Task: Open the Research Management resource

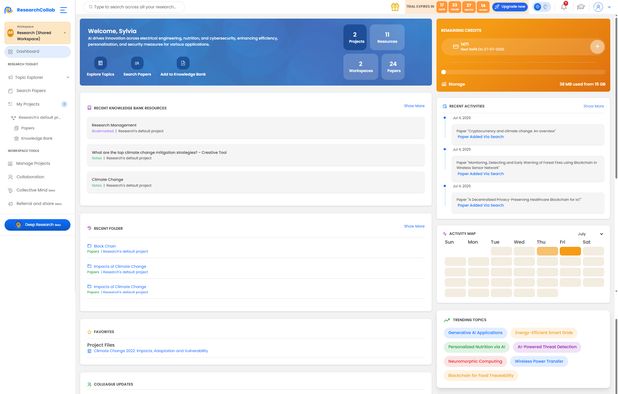Action: point(256,128)
